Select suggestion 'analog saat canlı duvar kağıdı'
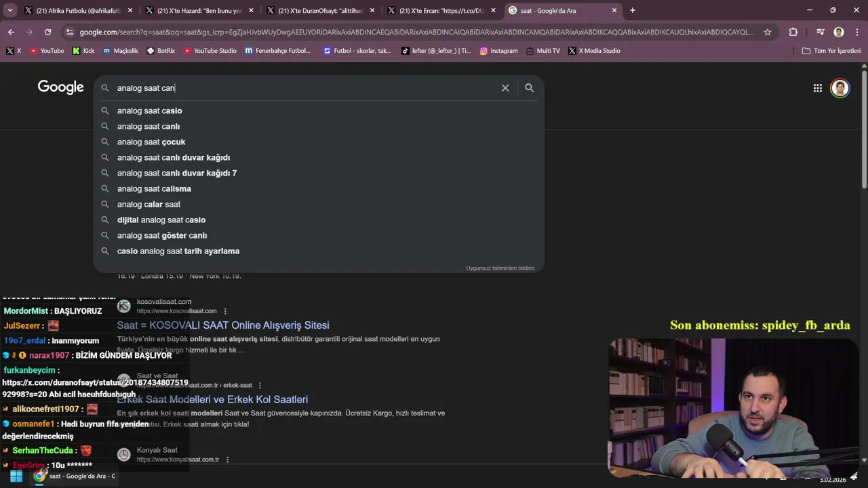Viewport: 868px width, 488px height. 319,157
